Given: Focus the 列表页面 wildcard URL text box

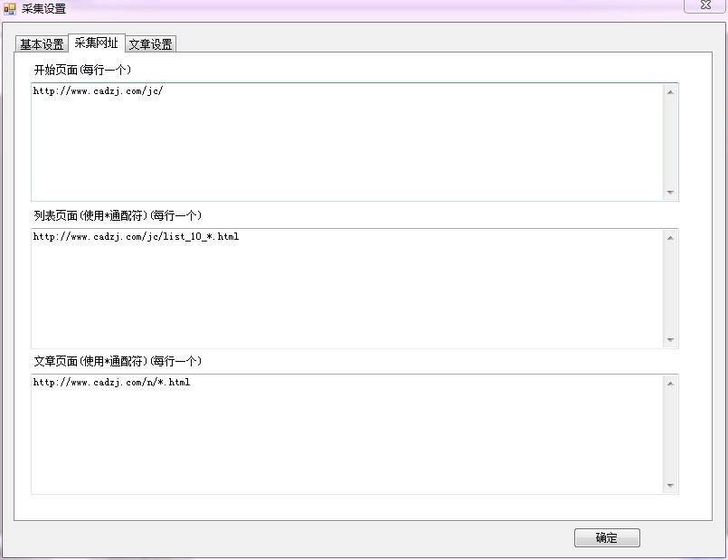Looking at the screenshot, I should pos(347,288).
